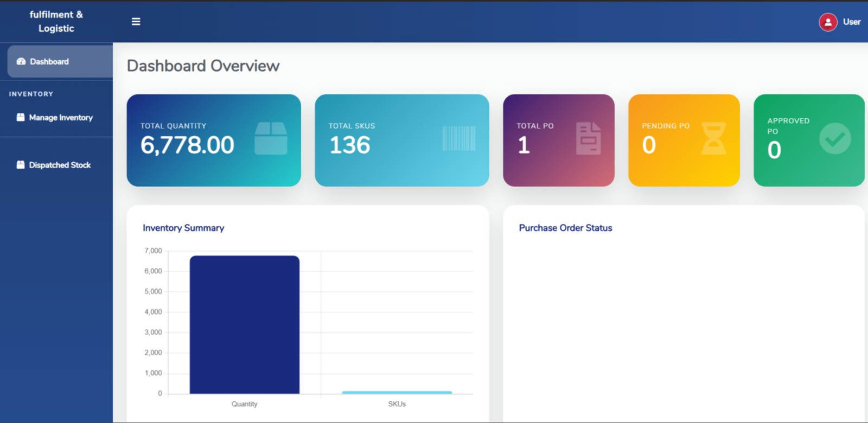
Task: Open the Dashboard menu item
Action: pos(49,62)
